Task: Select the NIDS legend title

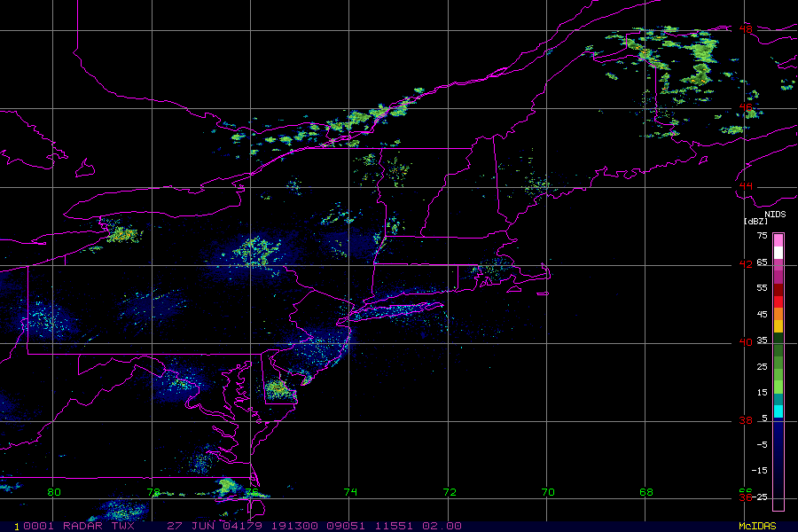Action: coord(775,215)
